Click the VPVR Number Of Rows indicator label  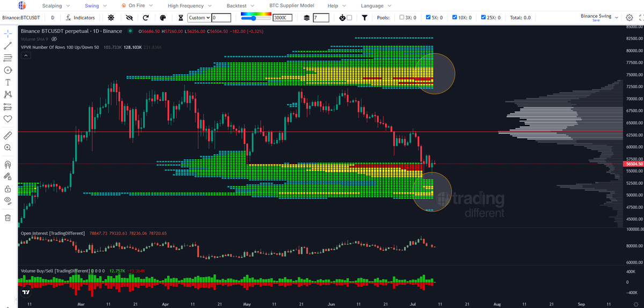[x=60, y=47]
